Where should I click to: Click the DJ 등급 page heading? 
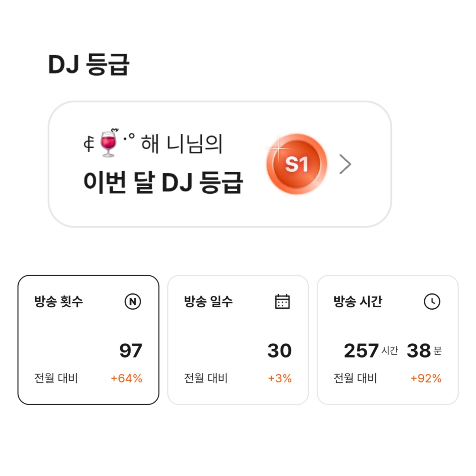[89, 64]
